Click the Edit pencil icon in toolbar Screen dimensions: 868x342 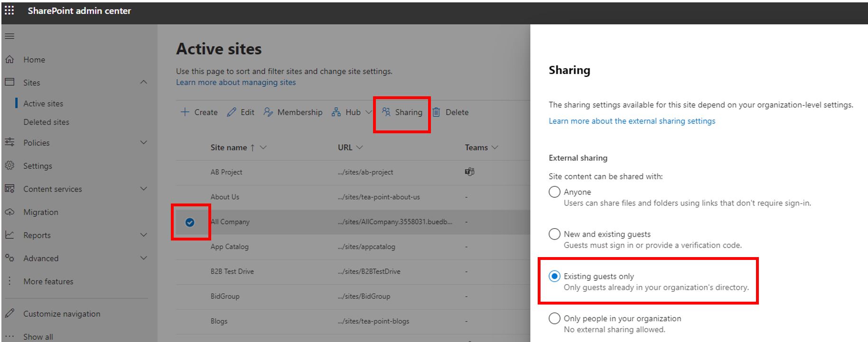click(232, 112)
